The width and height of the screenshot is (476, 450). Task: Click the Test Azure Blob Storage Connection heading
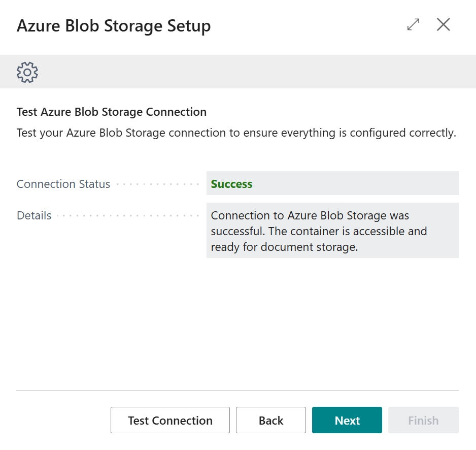[x=112, y=112]
